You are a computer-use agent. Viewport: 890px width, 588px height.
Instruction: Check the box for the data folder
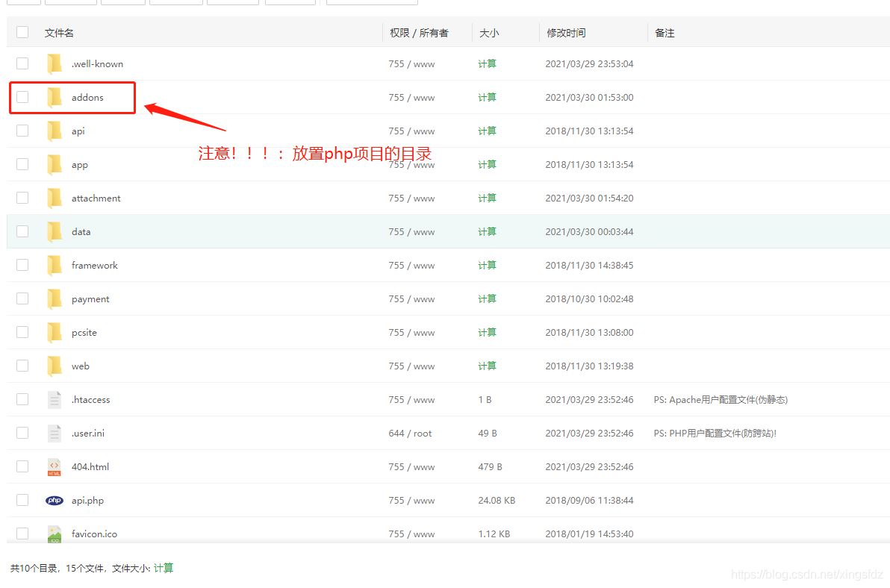tap(22, 231)
